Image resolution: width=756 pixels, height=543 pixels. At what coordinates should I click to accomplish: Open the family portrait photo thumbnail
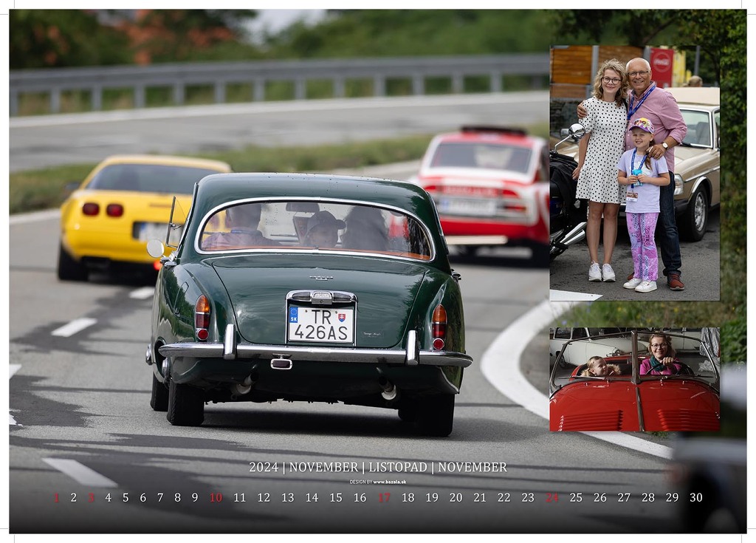634,174
